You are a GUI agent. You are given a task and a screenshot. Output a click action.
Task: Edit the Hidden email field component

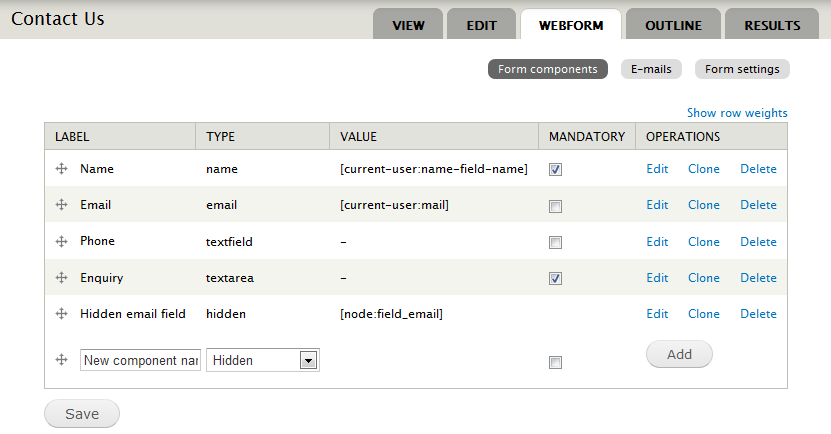coord(657,314)
